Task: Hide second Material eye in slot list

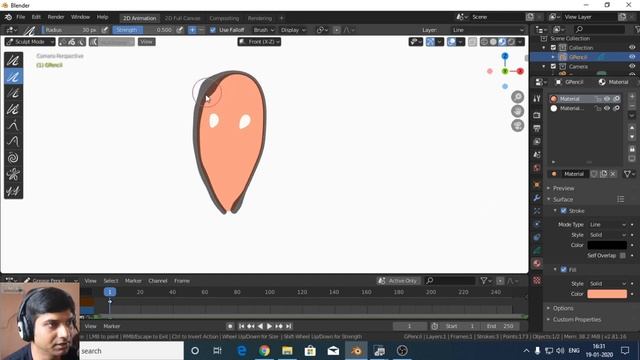Action: pos(607,108)
